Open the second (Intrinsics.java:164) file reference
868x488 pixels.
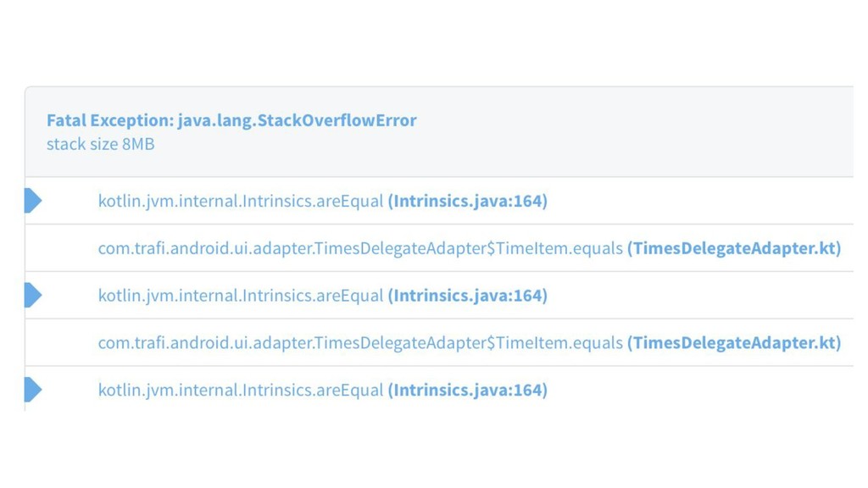467,296
